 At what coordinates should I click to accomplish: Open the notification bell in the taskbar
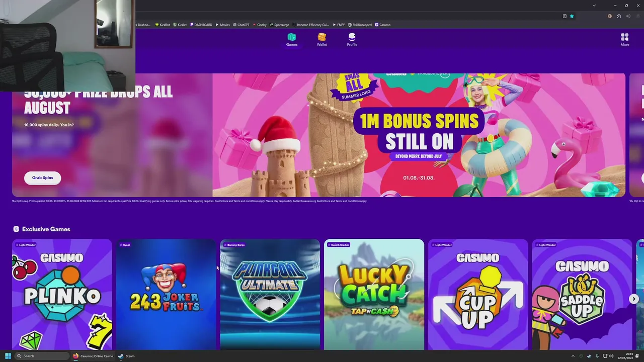(637, 356)
